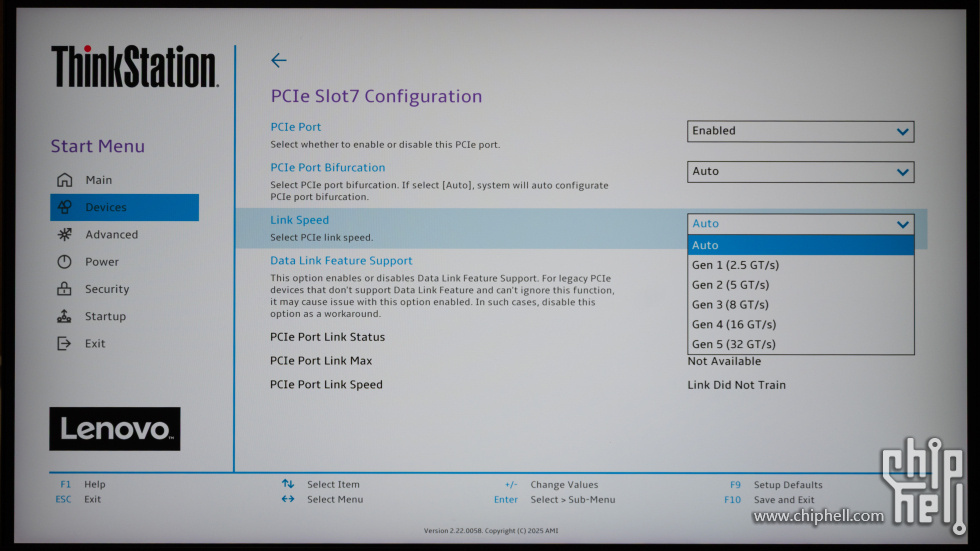Click the Startup icon in sidebar
This screenshot has width=980, height=551.
coord(65,317)
